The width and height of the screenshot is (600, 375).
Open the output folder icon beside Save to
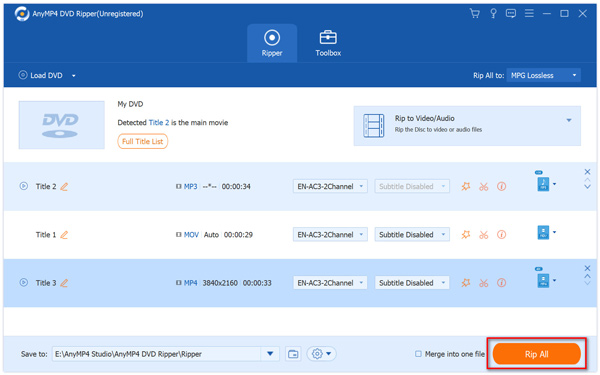(x=293, y=354)
